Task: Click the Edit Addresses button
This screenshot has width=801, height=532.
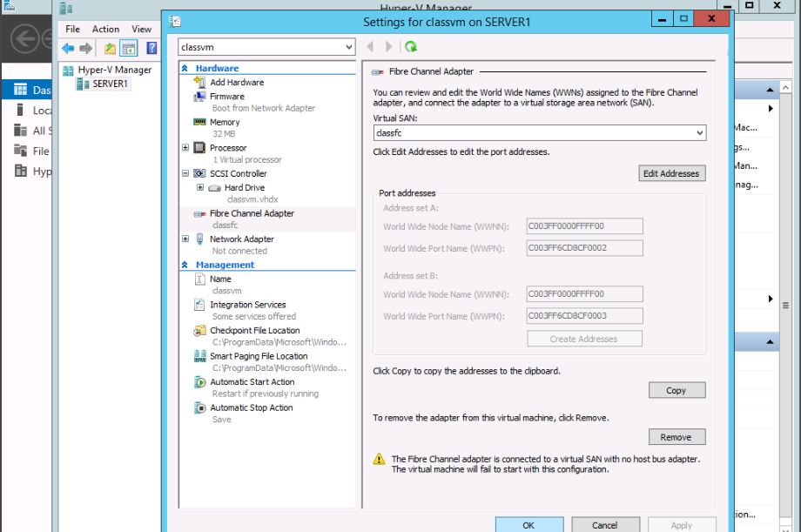Action: click(x=670, y=174)
